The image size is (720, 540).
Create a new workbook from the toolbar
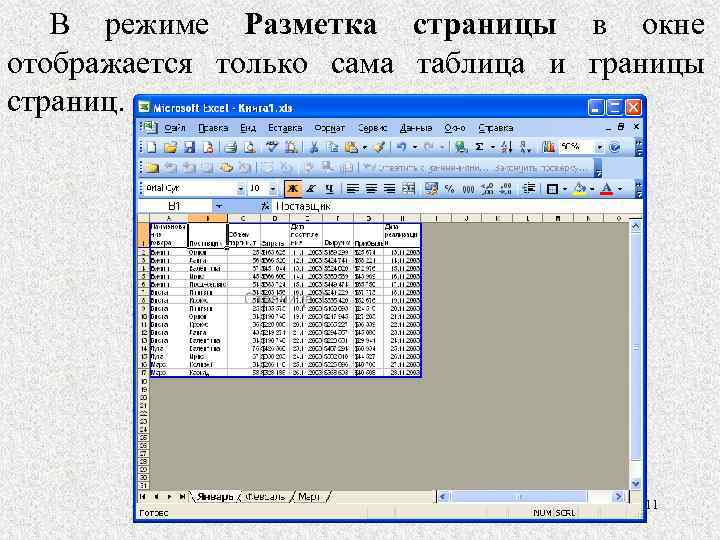point(152,147)
